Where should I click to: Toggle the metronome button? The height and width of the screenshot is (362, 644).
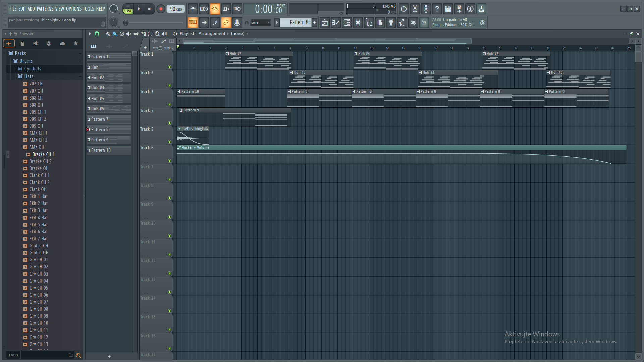point(193,9)
